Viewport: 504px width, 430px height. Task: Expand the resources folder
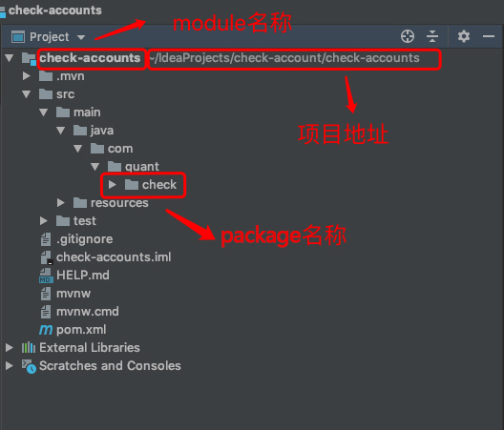[60, 203]
